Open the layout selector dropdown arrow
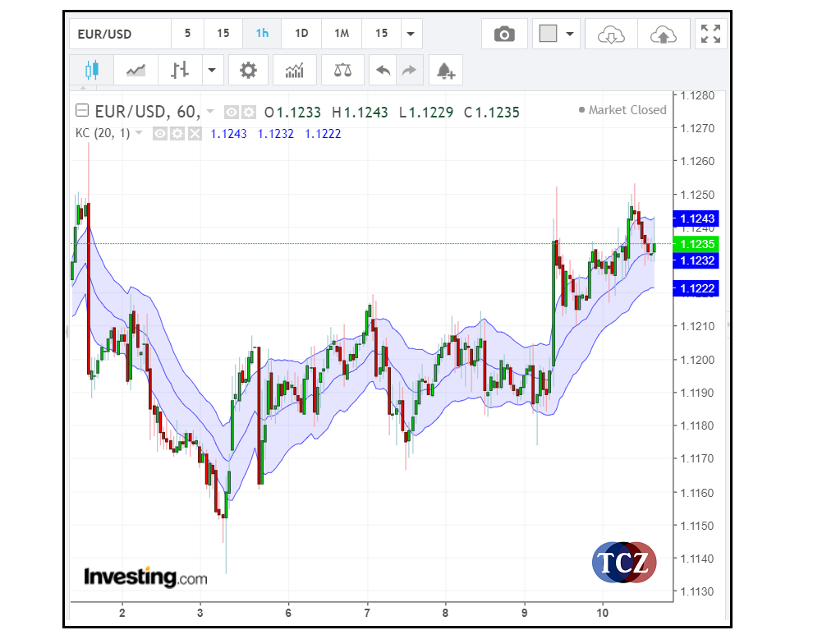This screenshot has width=813, height=644. (569, 34)
